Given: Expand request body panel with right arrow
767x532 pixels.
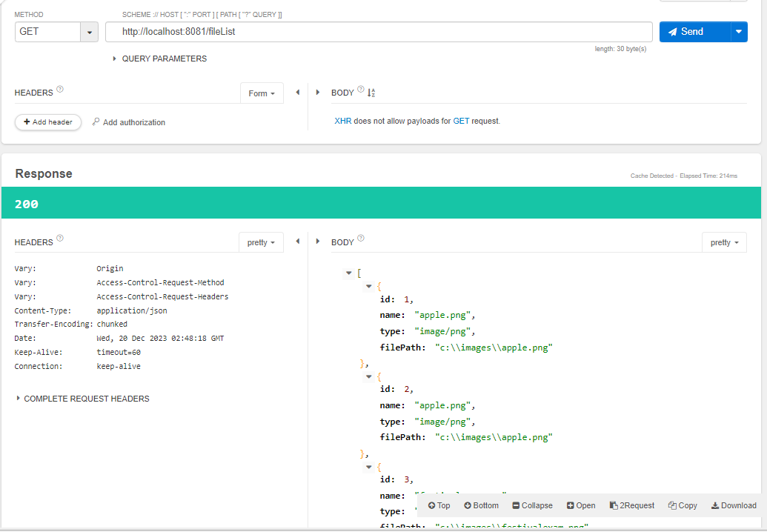Looking at the screenshot, I should tap(318, 92).
